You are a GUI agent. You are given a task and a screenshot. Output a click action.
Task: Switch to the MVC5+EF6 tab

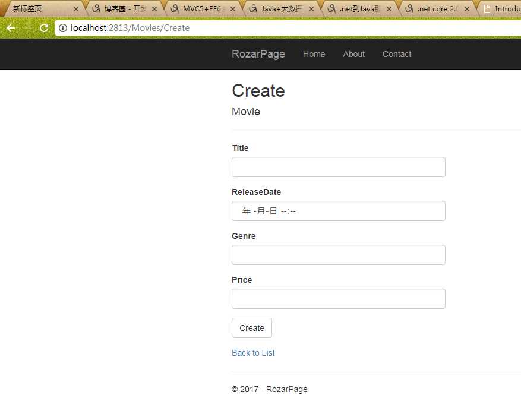pos(202,9)
